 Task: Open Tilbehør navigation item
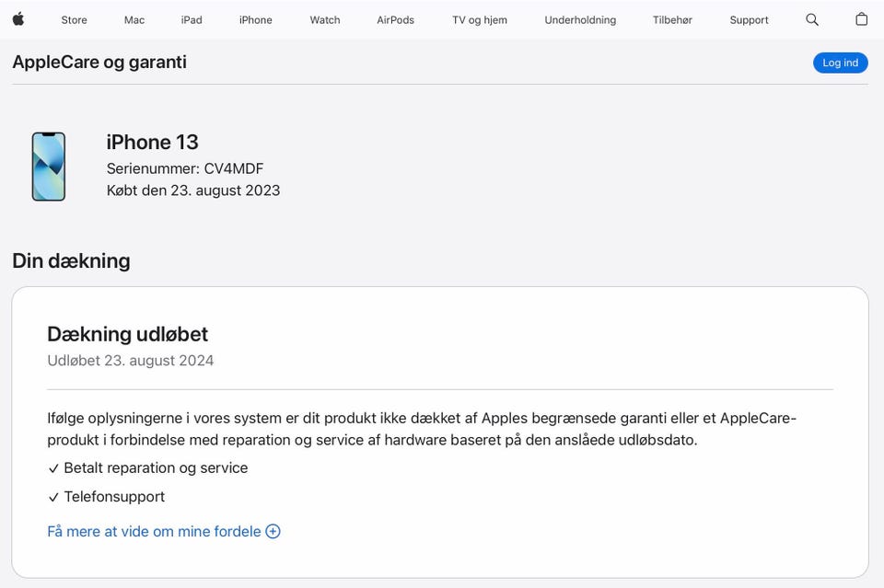pos(672,20)
